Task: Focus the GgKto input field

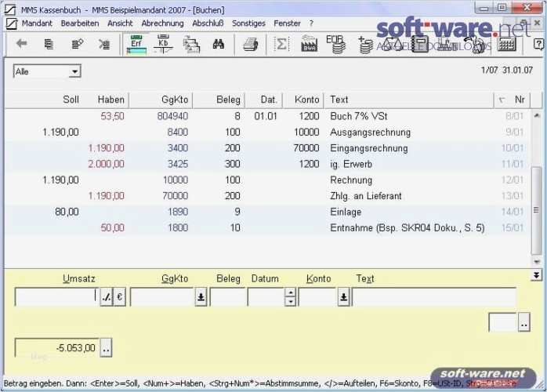Action: 162,296
